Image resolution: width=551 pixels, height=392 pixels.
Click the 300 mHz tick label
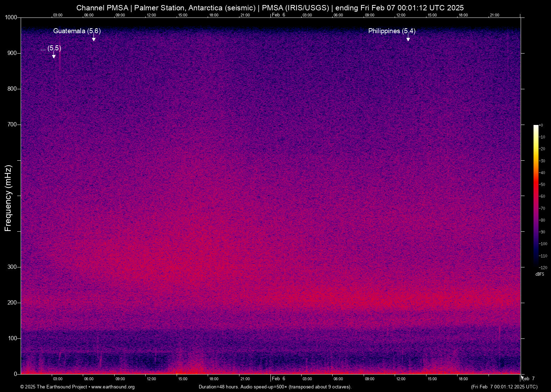click(x=12, y=267)
